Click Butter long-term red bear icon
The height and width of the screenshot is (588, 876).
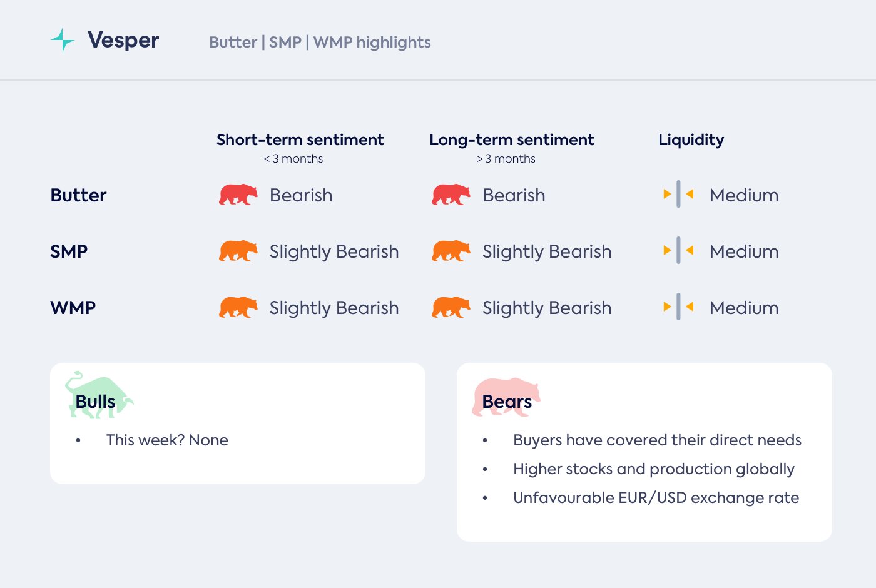tap(451, 195)
